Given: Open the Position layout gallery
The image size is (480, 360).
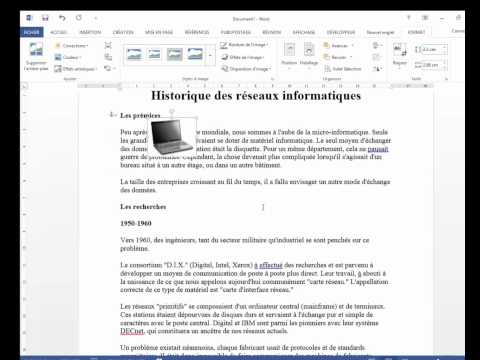Looking at the screenshot, I should [289, 55].
